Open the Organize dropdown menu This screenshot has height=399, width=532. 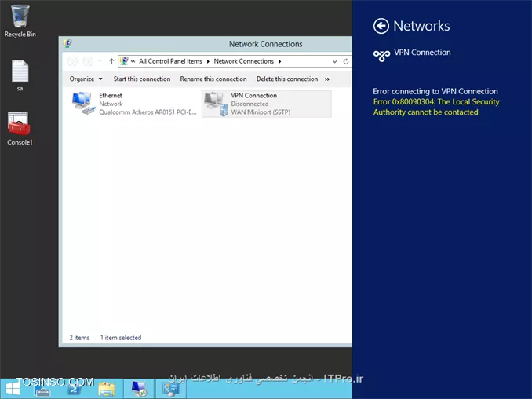[86, 79]
